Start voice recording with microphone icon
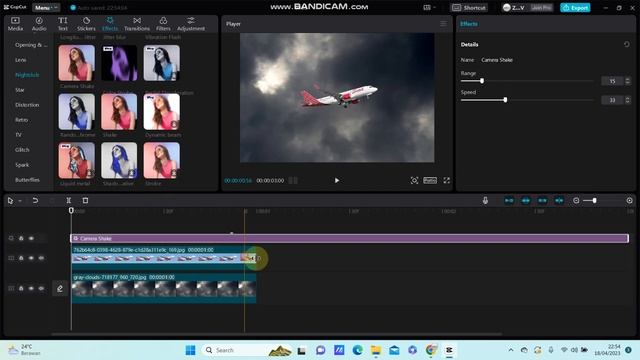 [x=485, y=200]
